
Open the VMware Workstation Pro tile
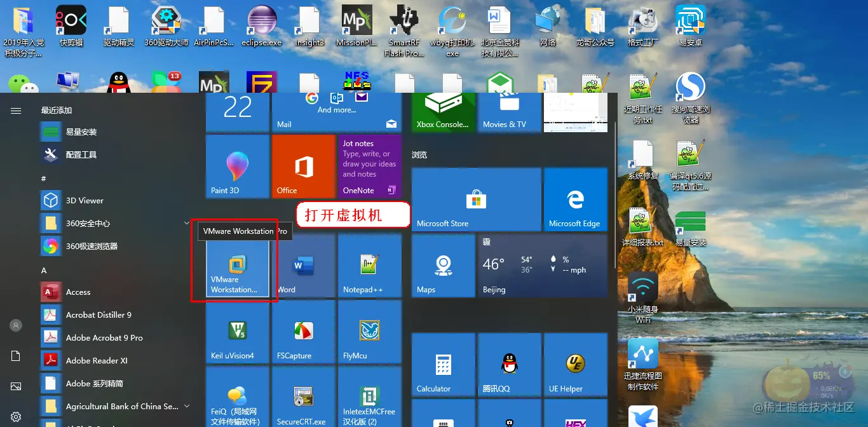[x=238, y=266]
